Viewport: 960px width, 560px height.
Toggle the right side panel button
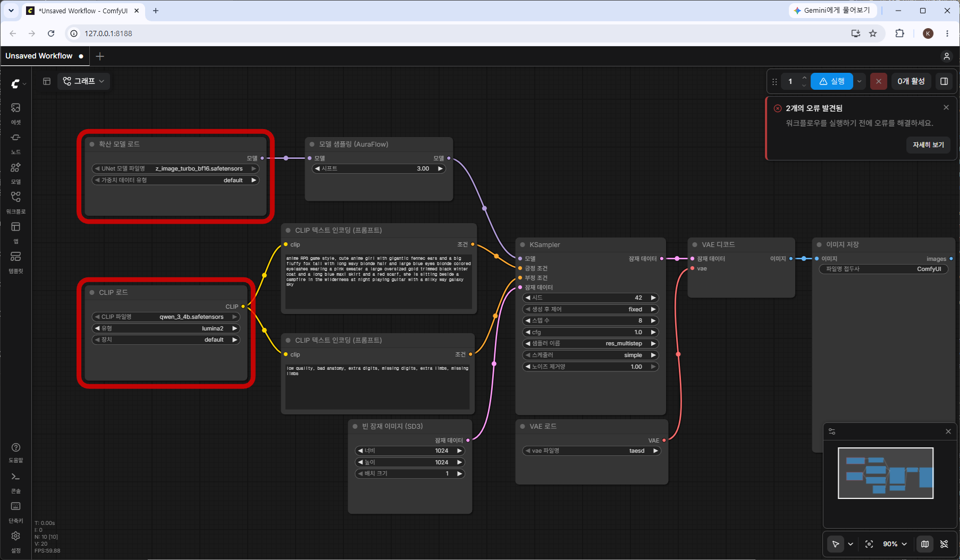[x=944, y=81]
